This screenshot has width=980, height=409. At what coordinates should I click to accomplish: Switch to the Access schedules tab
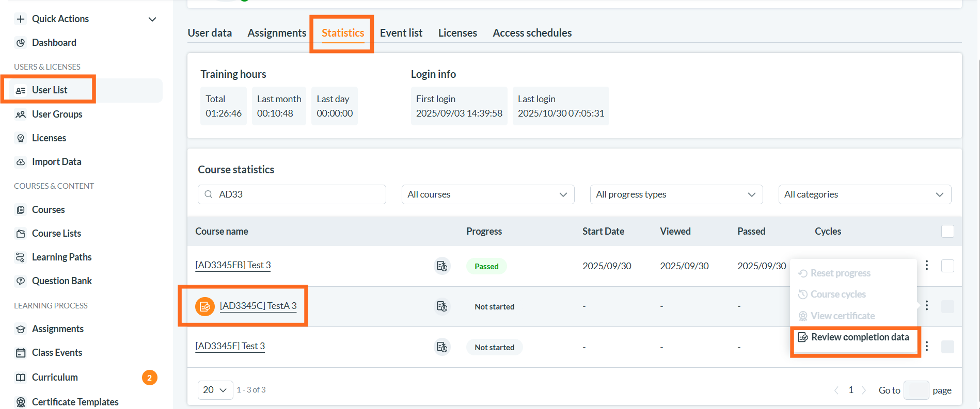pos(532,33)
